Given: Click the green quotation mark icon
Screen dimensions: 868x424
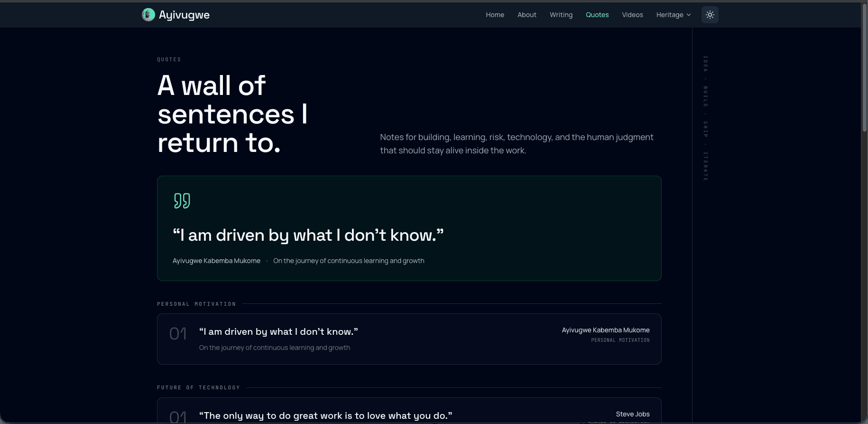Looking at the screenshot, I should [182, 201].
